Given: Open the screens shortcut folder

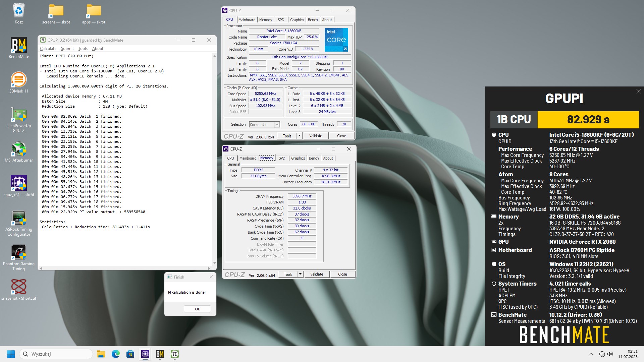Looking at the screenshot, I should pyautogui.click(x=56, y=13).
